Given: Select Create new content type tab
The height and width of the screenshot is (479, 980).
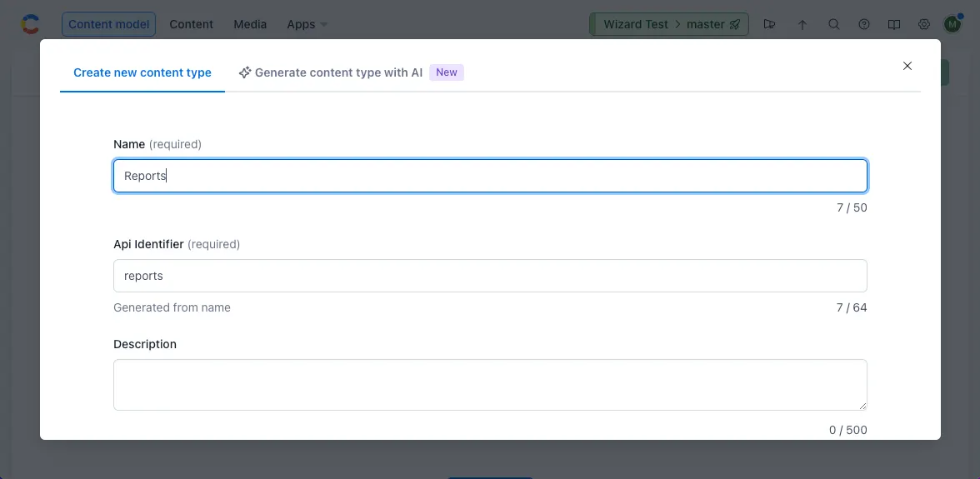Looking at the screenshot, I should point(142,72).
